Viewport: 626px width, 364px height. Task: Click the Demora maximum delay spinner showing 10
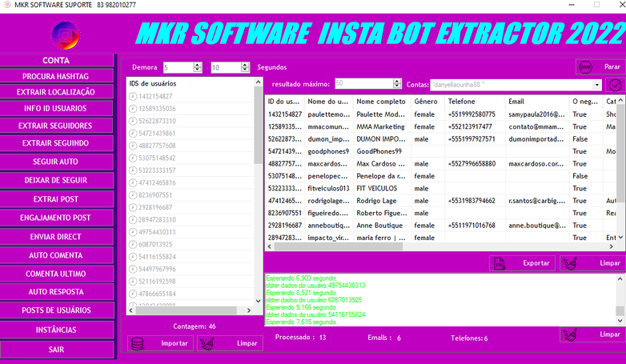pos(230,67)
